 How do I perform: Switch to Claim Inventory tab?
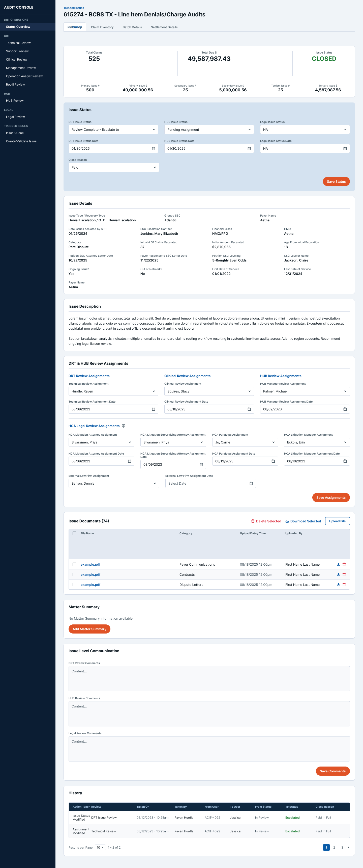pos(102,27)
